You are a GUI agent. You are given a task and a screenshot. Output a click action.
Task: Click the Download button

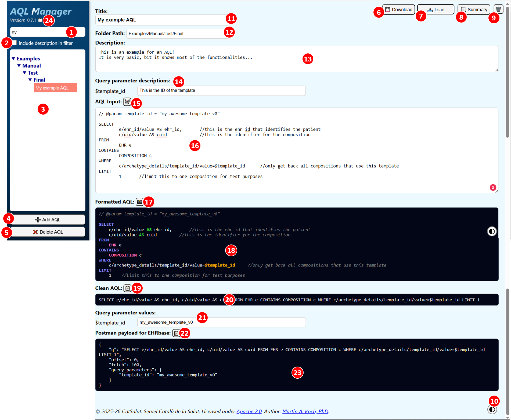(399, 10)
